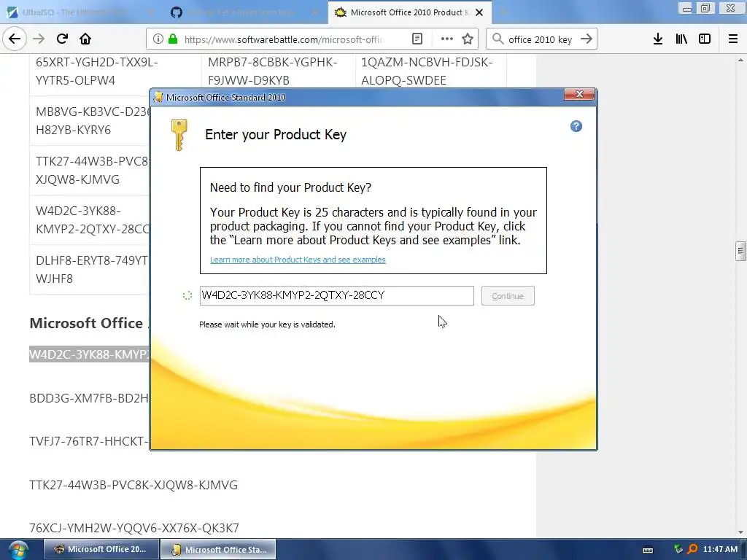This screenshot has height=560, width=747.
Task: Click the gold key icon in dialog
Action: click(x=179, y=135)
